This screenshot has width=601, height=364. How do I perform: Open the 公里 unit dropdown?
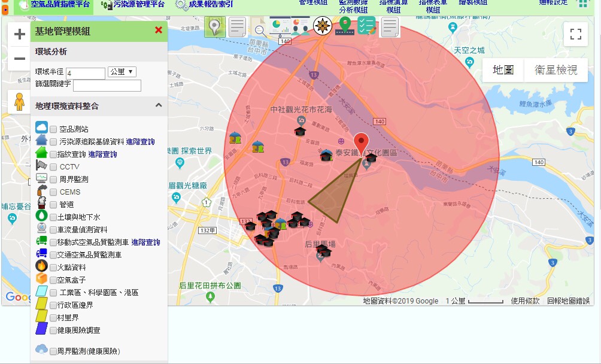(x=122, y=72)
